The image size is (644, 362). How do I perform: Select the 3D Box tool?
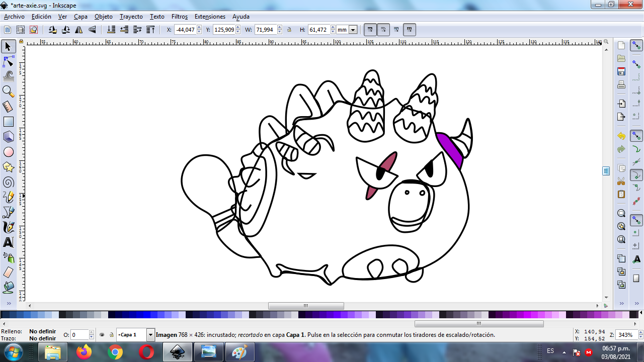[8, 137]
